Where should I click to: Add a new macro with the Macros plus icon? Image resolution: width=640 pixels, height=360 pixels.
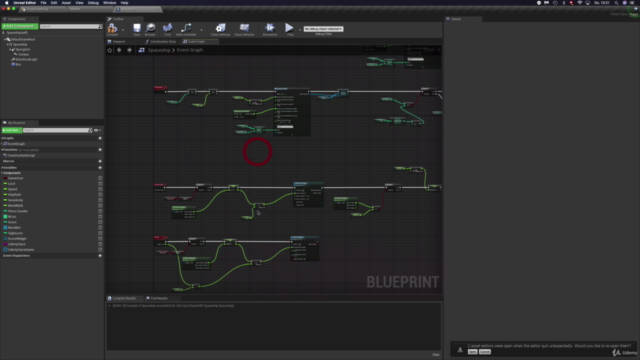coord(100,161)
